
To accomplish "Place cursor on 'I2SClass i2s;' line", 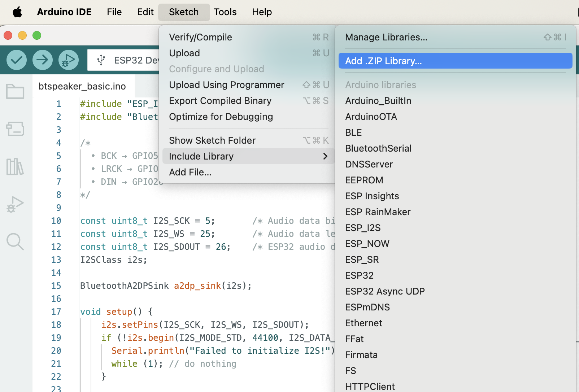I will coord(114,260).
